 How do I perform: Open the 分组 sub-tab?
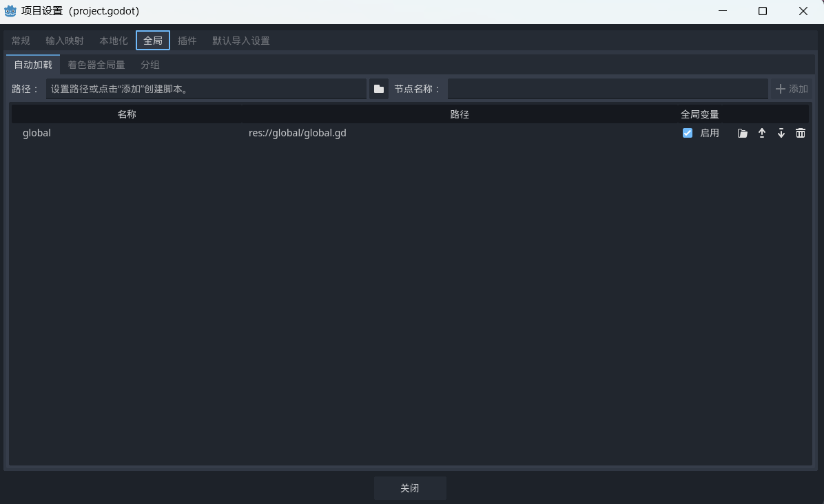coord(150,65)
